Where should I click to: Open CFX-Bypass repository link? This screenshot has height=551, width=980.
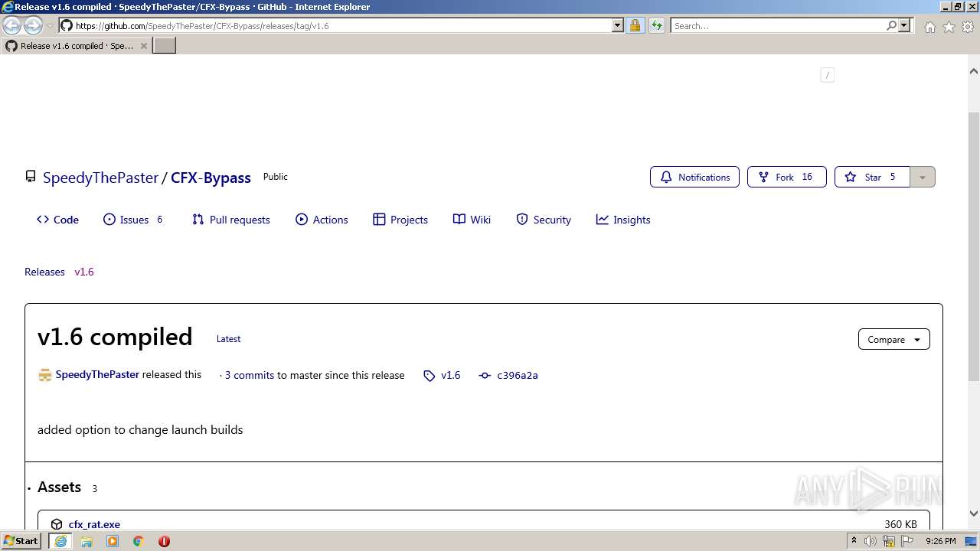211,178
